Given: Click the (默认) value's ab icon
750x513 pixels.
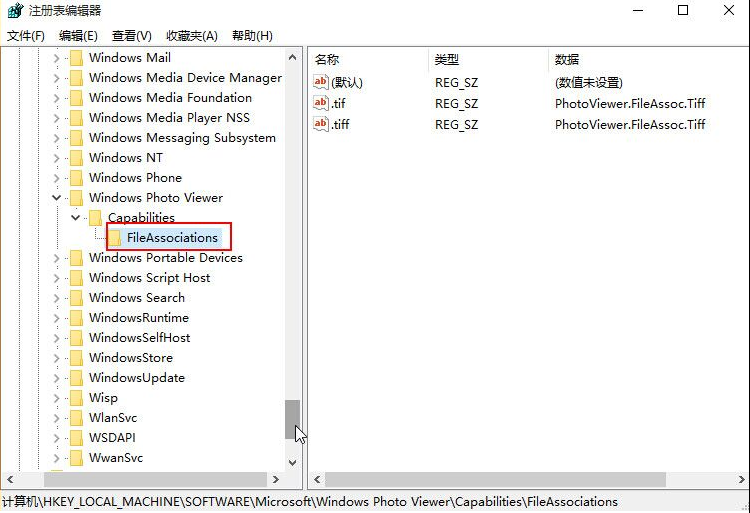Looking at the screenshot, I should point(321,82).
